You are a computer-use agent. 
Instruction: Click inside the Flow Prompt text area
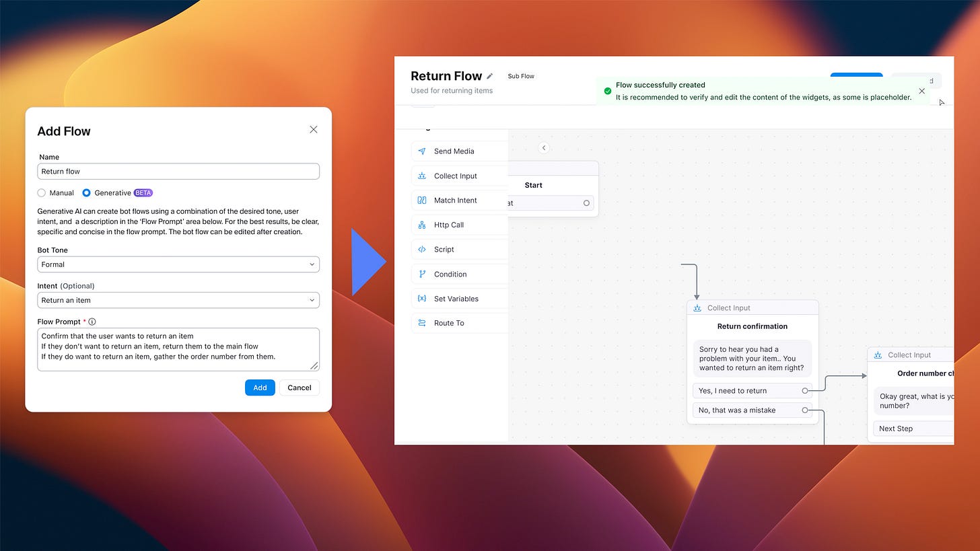point(178,348)
